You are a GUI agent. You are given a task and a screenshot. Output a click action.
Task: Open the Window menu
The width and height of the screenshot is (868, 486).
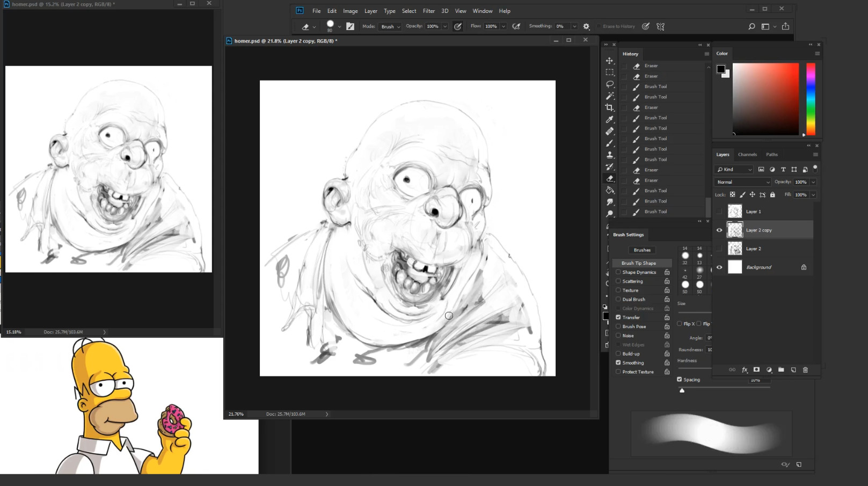point(482,11)
